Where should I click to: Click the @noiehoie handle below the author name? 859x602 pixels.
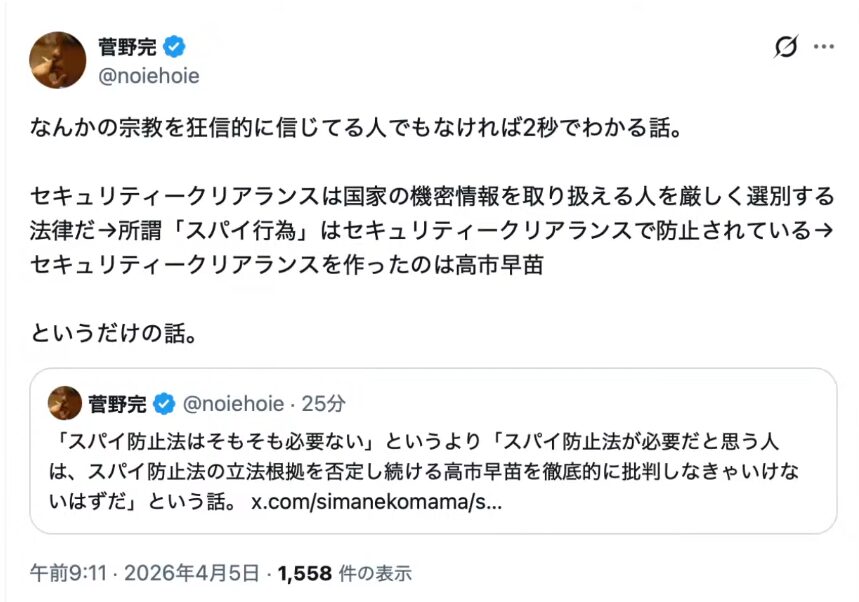tap(148, 76)
